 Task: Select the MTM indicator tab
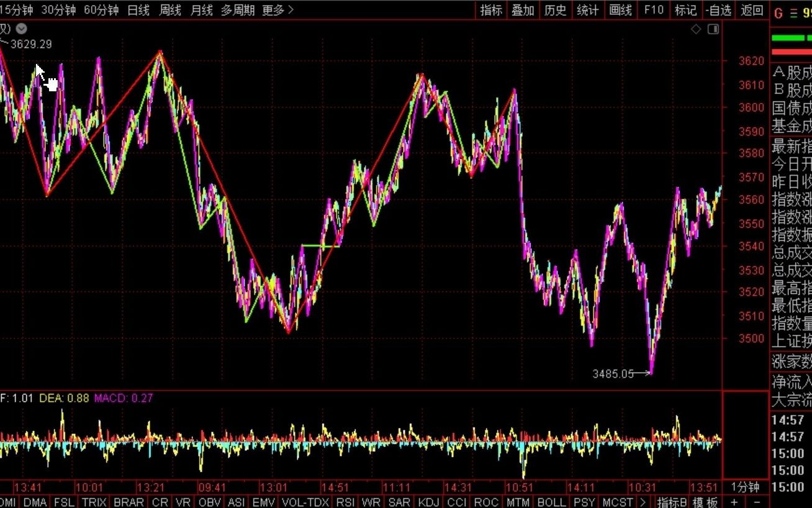(518, 502)
